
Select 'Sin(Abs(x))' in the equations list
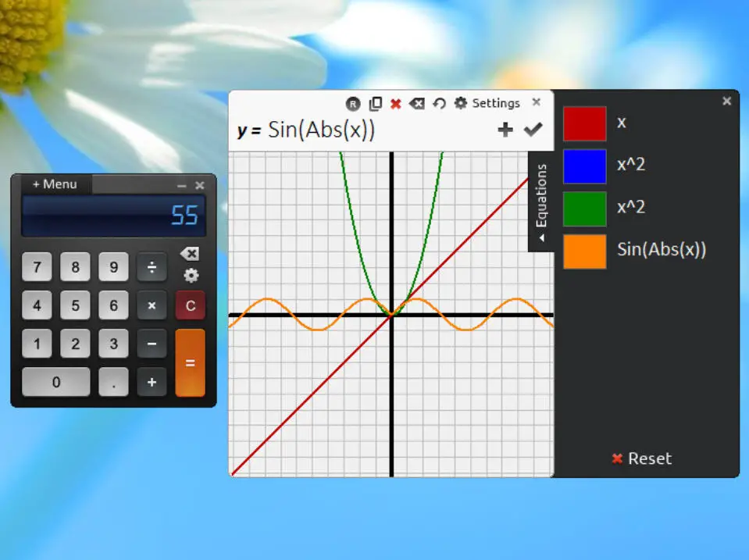point(662,249)
